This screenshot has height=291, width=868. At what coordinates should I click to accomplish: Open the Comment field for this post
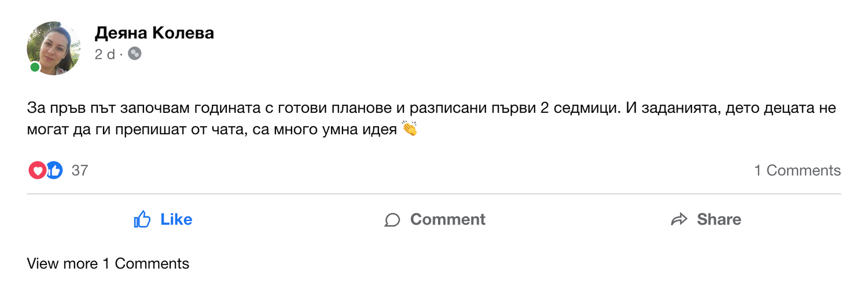click(435, 219)
